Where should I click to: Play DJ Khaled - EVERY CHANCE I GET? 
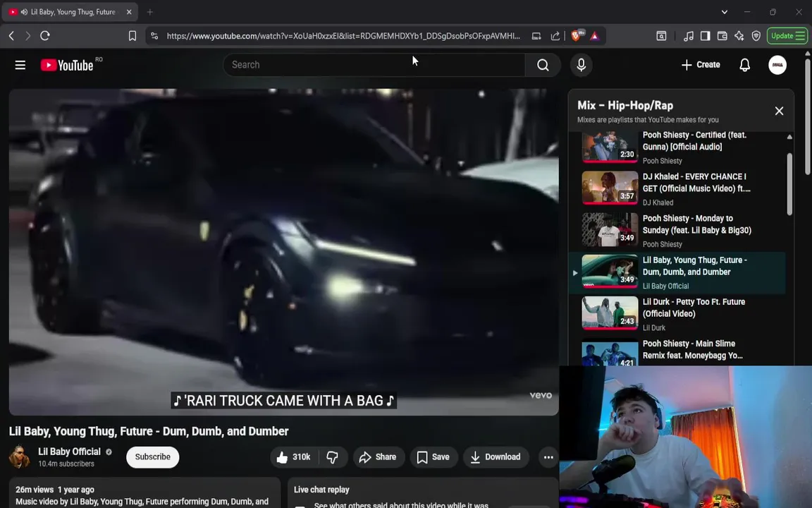pyautogui.click(x=677, y=188)
